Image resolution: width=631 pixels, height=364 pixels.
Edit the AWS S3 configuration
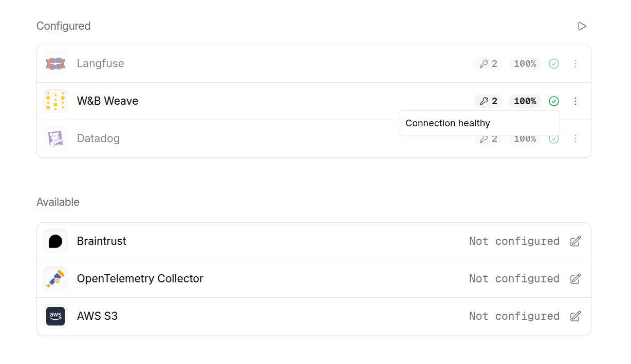click(576, 316)
